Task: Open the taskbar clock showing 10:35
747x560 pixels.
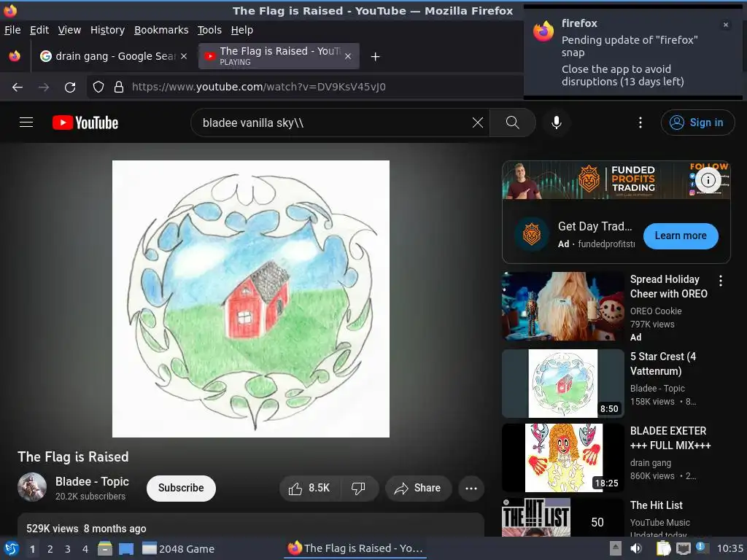Action: (729, 548)
